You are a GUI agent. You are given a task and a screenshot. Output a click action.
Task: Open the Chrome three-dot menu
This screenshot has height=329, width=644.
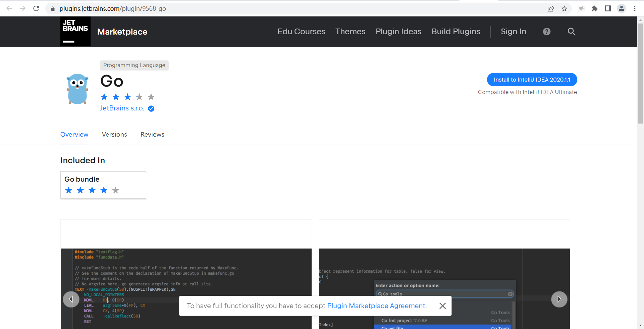click(x=635, y=9)
